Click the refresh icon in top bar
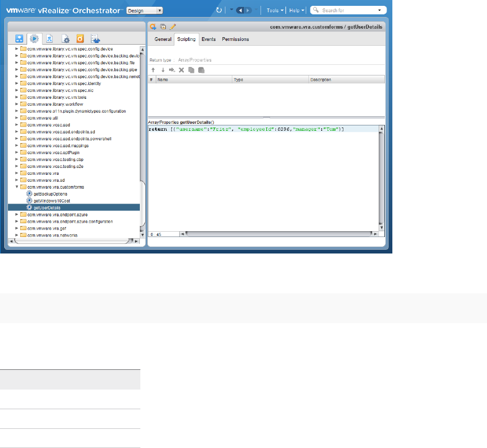 click(x=219, y=10)
